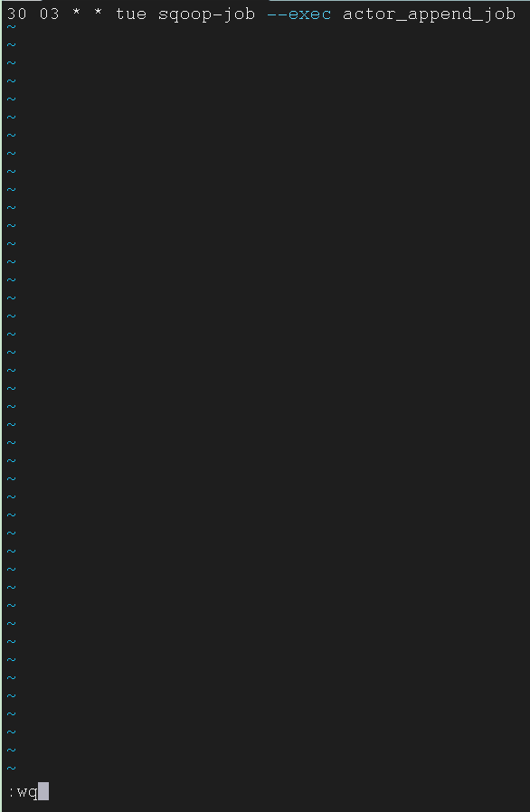
Task: Click the double dash before "exec"
Action: click(x=277, y=14)
